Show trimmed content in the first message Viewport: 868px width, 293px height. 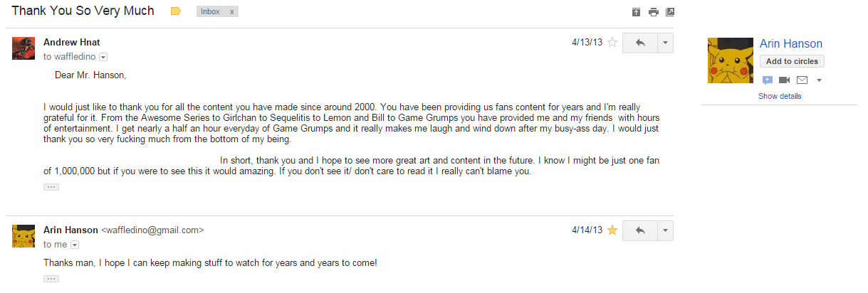(x=51, y=187)
